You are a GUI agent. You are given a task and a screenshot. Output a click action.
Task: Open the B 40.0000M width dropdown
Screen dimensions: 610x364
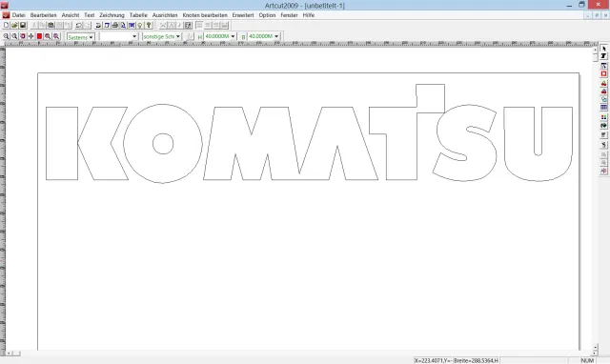(263, 36)
